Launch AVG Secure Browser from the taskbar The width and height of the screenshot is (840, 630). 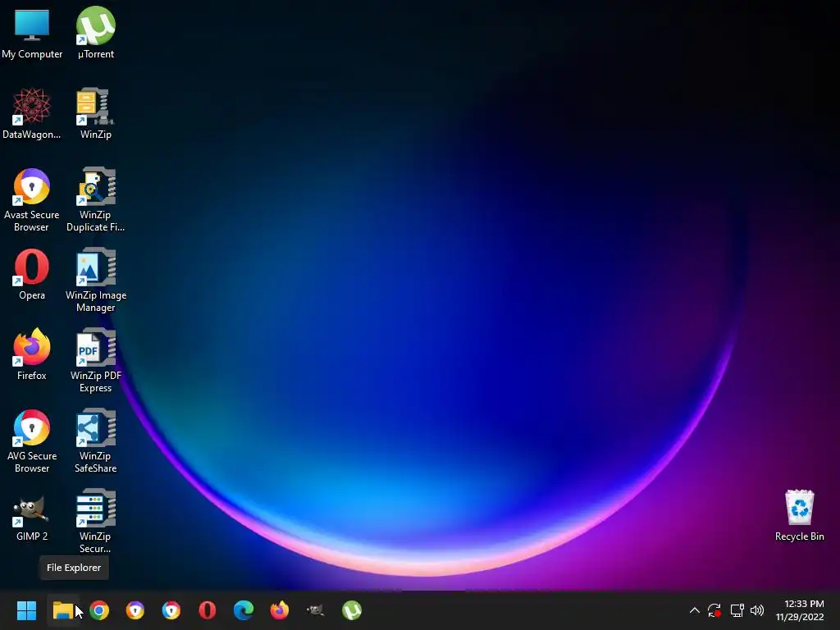171,610
